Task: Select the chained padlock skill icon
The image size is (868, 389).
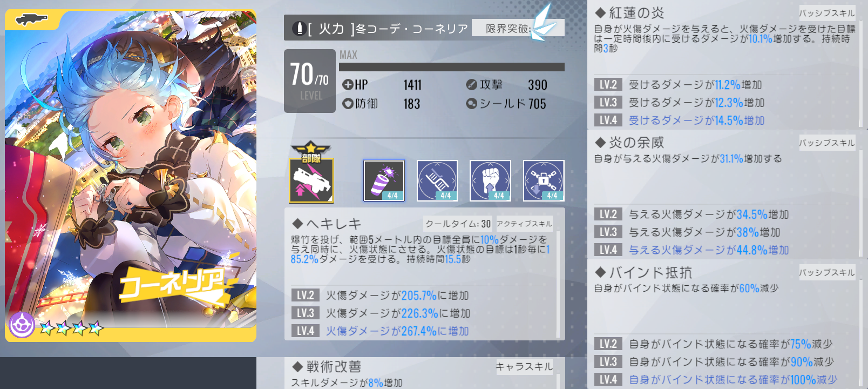Action: [x=544, y=180]
